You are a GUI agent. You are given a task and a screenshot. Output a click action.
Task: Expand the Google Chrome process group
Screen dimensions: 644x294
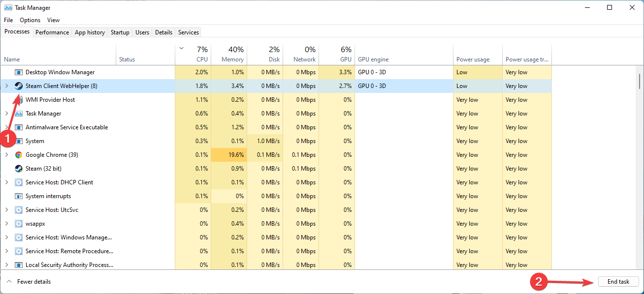click(6, 155)
